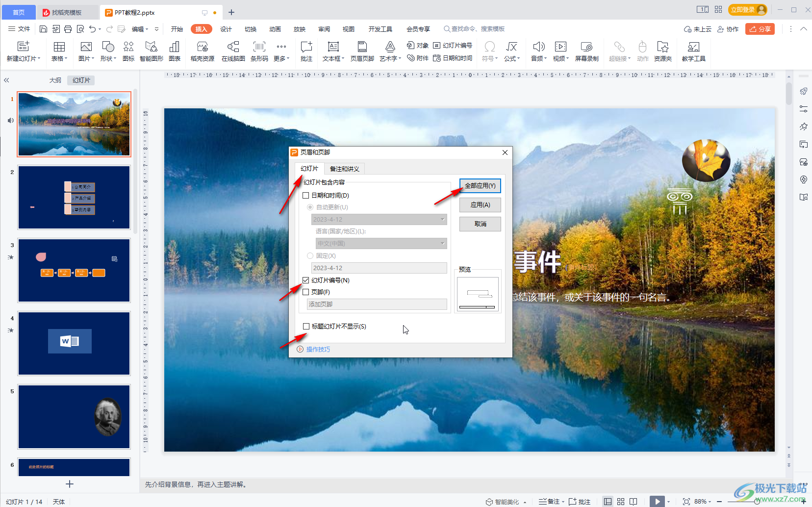
Task: Open teaching tools (教学工具) icon
Action: (694, 47)
